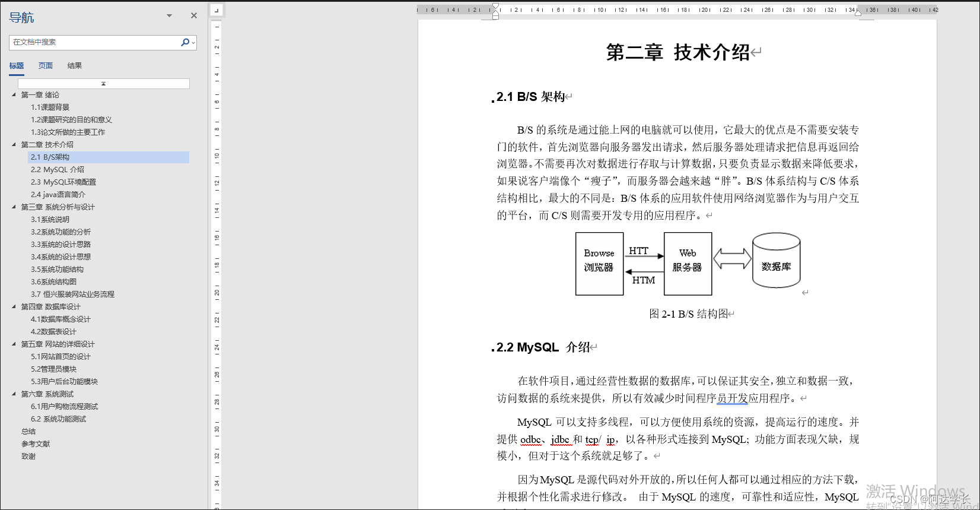980x510 pixels.
Task: Click the search magnifier icon
Action: tap(184, 42)
